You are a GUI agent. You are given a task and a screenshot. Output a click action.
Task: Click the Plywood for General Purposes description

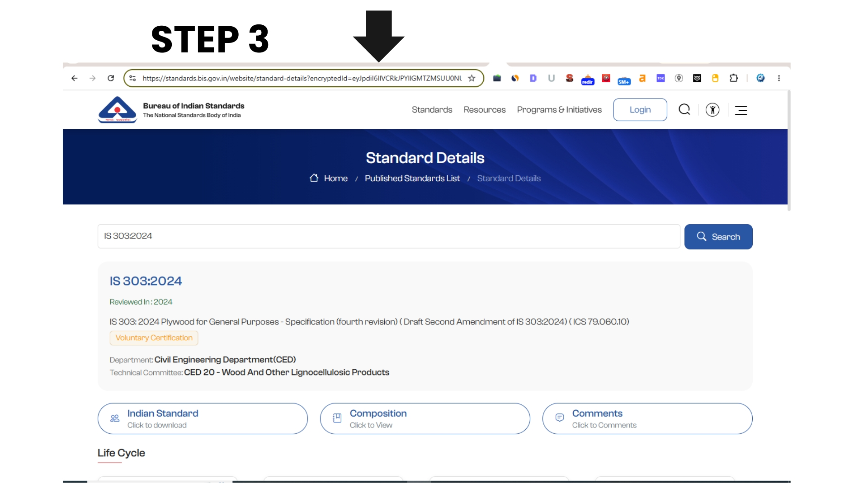[369, 322]
